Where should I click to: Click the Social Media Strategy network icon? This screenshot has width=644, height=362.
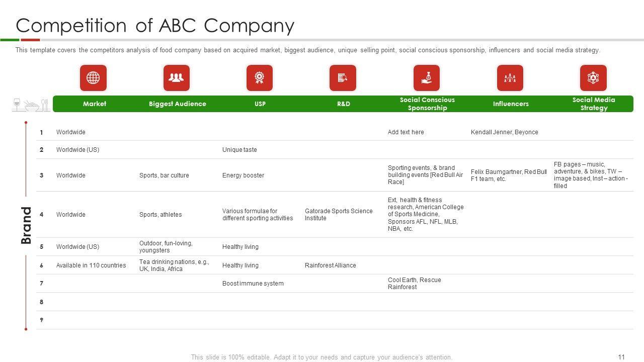[x=593, y=78]
